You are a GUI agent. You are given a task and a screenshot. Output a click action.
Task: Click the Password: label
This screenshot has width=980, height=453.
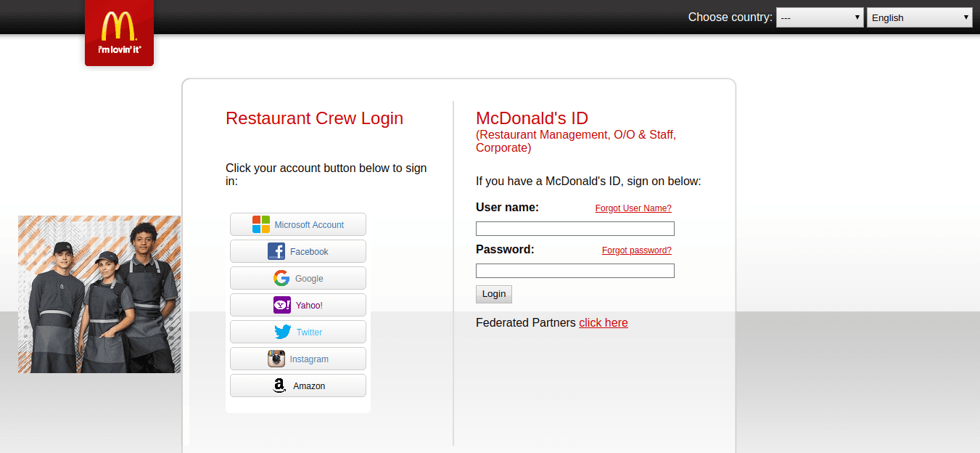coord(505,250)
